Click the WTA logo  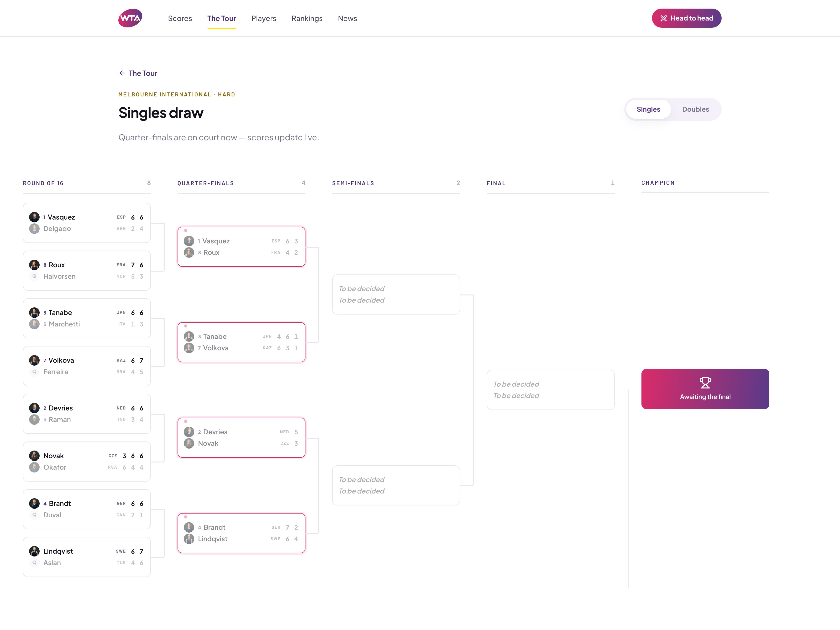(x=130, y=18)
